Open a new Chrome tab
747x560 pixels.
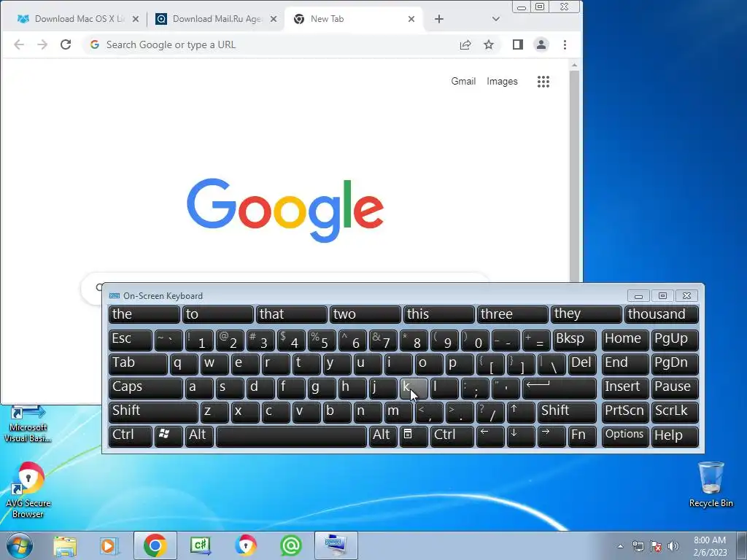tap(439, 19)
